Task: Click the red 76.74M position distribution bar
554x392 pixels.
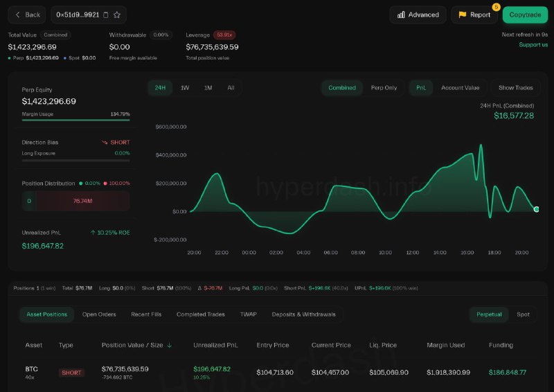Action: pyautogui.click(x=82, y=201)
